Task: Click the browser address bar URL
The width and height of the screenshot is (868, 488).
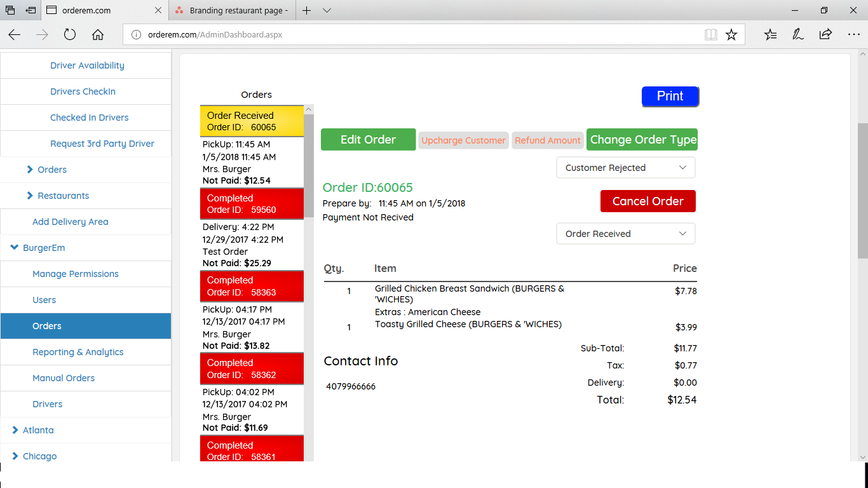Action: 215,34
